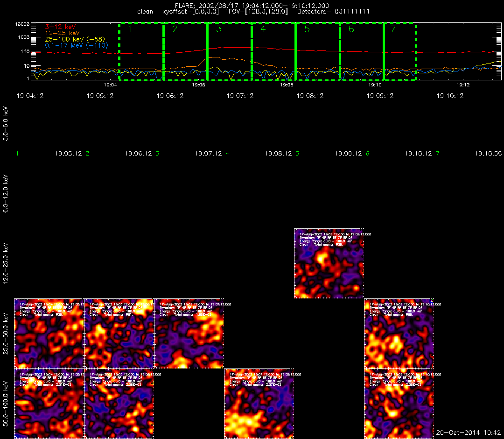Image resolution: width=504 pixels, height=439 pixels.
Task: Click large green interval number 5 in light curve
Action: 307,29
